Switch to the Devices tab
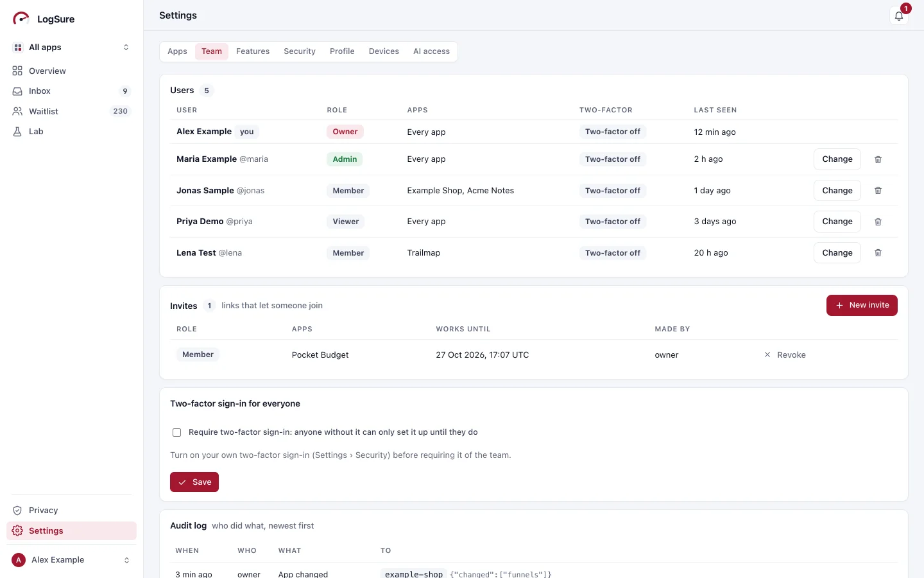 click(384, 51)
